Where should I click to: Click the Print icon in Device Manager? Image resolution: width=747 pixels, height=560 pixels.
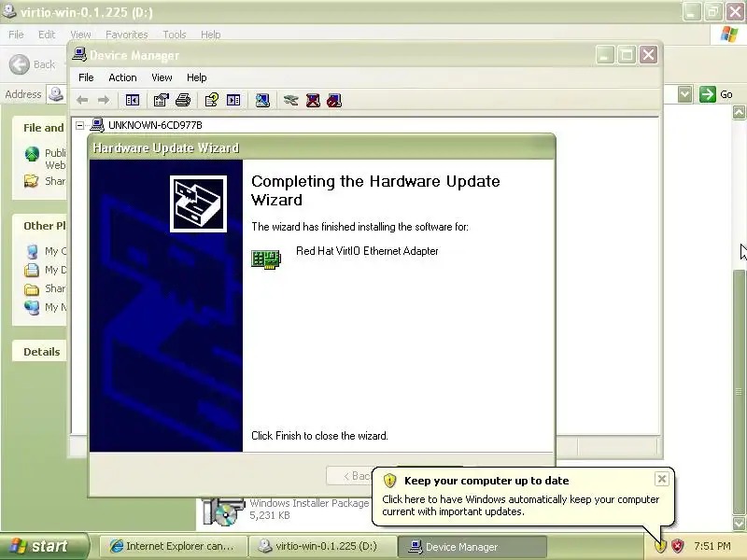pos(183,100)
